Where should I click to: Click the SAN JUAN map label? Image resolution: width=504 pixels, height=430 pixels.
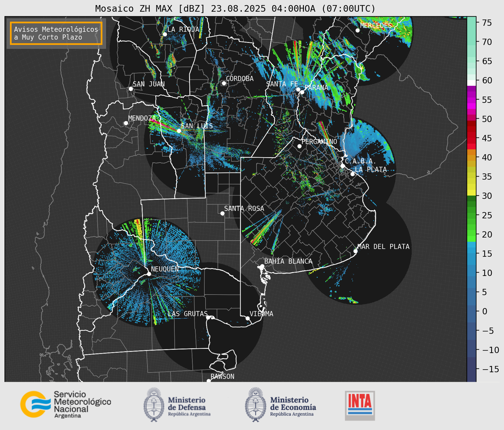(x=149, y=84)
